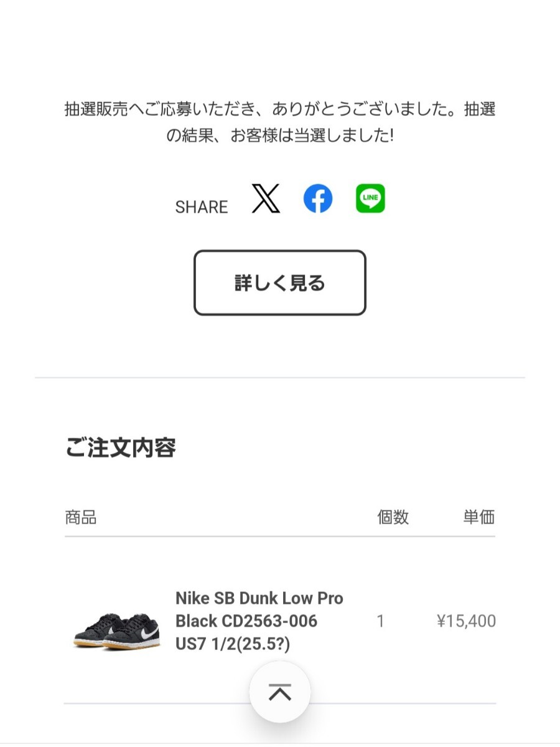Screen dimensions: 560x747
Task: Click the divider above ご注文内容
Action: coord(280,377)
